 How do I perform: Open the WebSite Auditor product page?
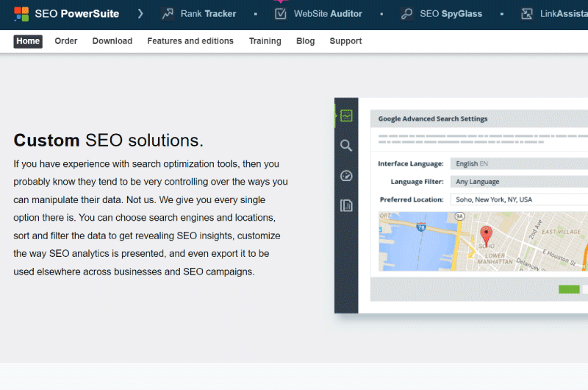coord(328,14)
